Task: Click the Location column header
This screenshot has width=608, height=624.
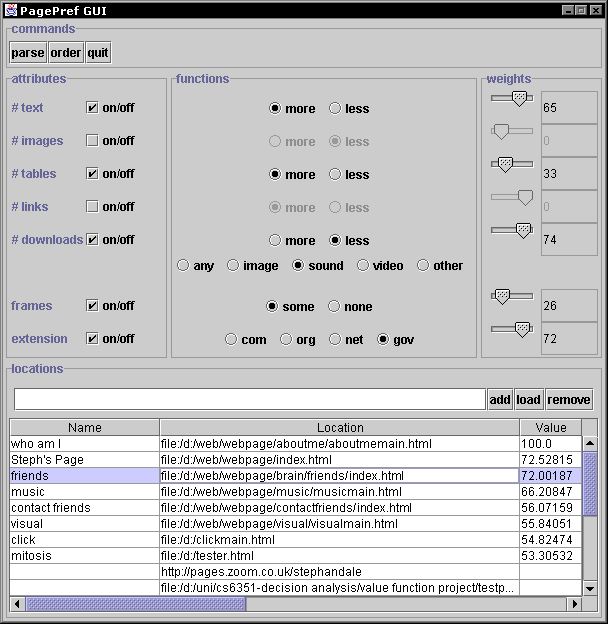Action: (340, 427)
